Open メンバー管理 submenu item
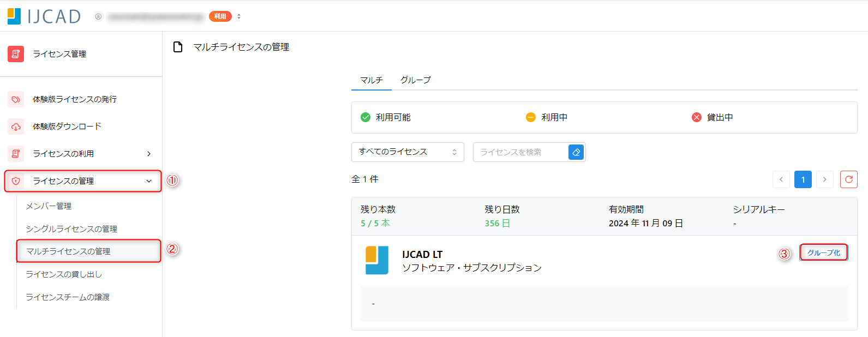Screen dimensions: 868x337 click(x=49, y=206)
